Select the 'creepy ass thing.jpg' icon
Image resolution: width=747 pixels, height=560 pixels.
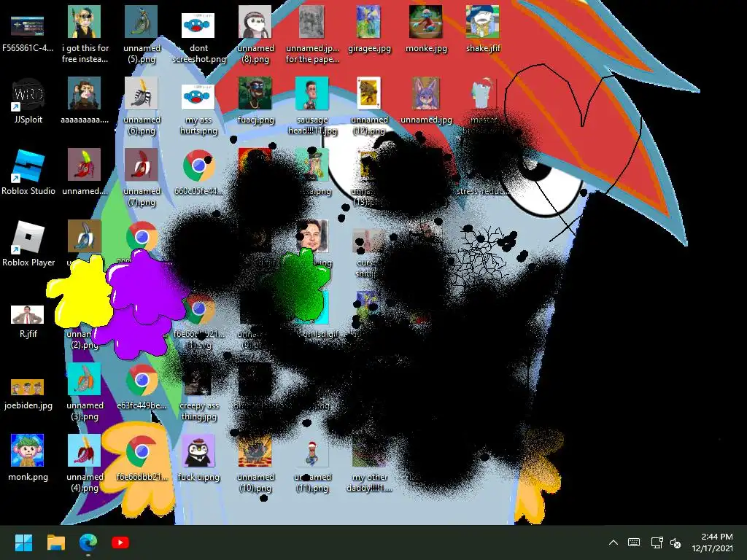[x=198, y=392]
